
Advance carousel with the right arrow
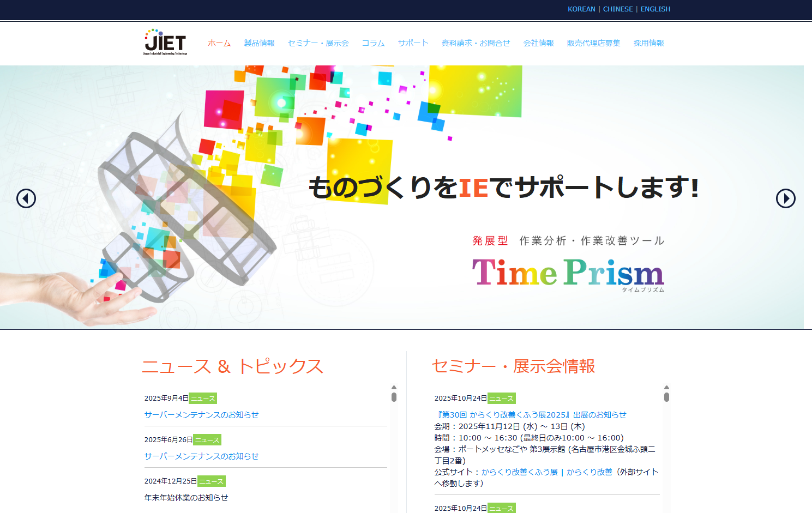785,198
